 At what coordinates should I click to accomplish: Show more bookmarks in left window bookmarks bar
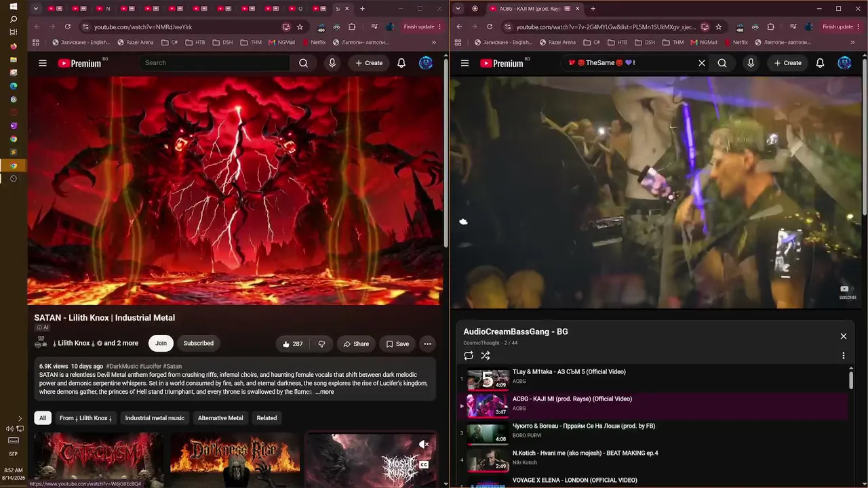coord(434,42)
